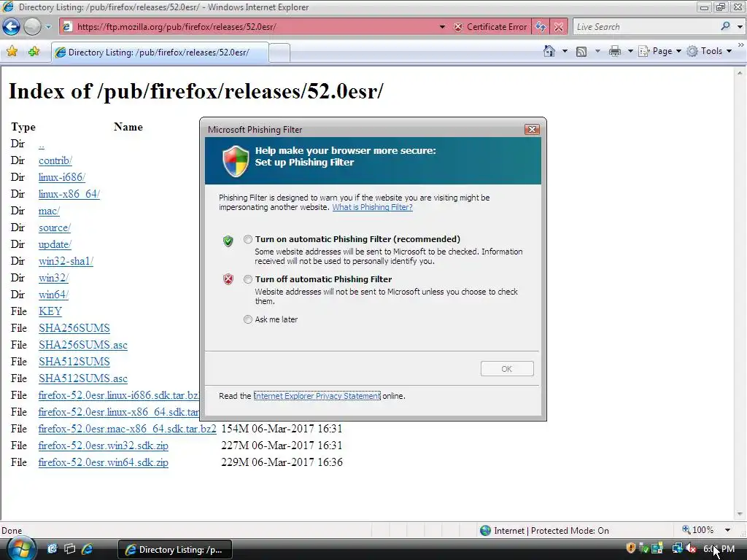Click into the Live Search box
Image resolution: width=747 pixels, height=560 pixels.
646,27
